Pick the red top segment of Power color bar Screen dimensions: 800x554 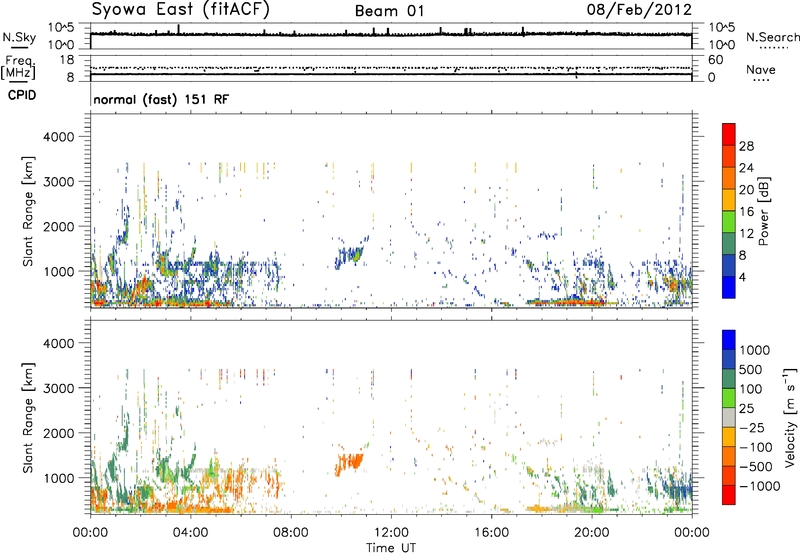click(x=729, y=134)
